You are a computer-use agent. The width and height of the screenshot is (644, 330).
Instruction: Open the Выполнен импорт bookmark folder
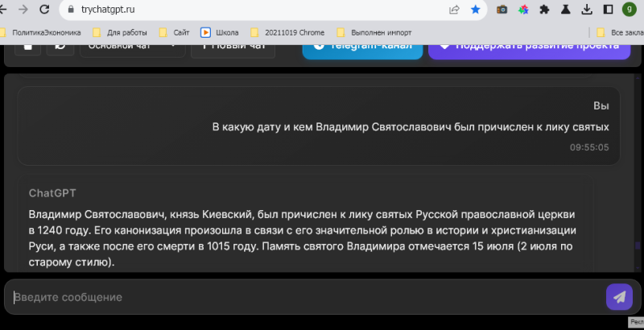374,32
